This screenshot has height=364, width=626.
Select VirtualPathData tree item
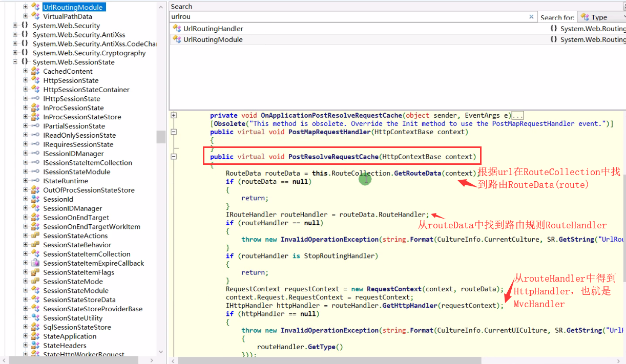point(68,16)
